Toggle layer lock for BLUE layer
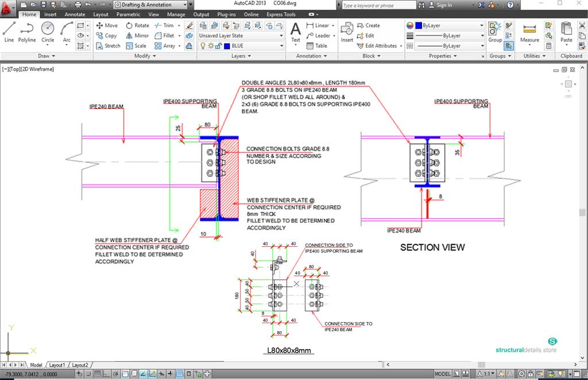588x380 pixels. click(219, 46)
